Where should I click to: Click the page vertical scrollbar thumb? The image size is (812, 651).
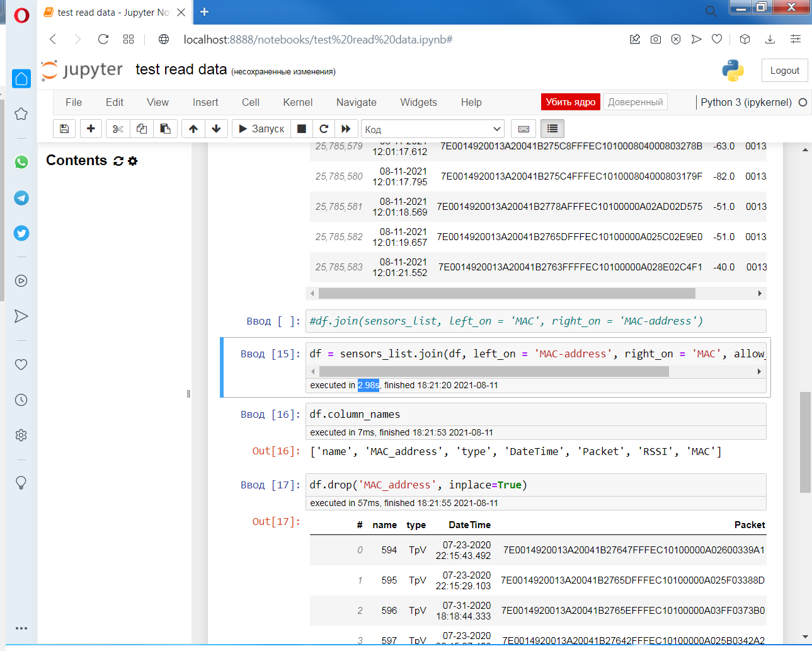point(805,442)
